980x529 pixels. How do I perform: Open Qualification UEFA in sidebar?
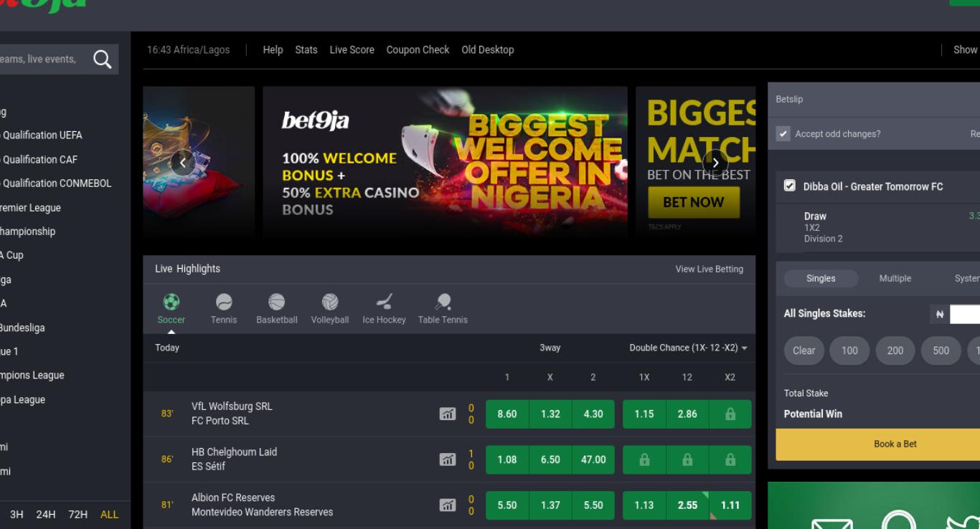click(42, 135)
